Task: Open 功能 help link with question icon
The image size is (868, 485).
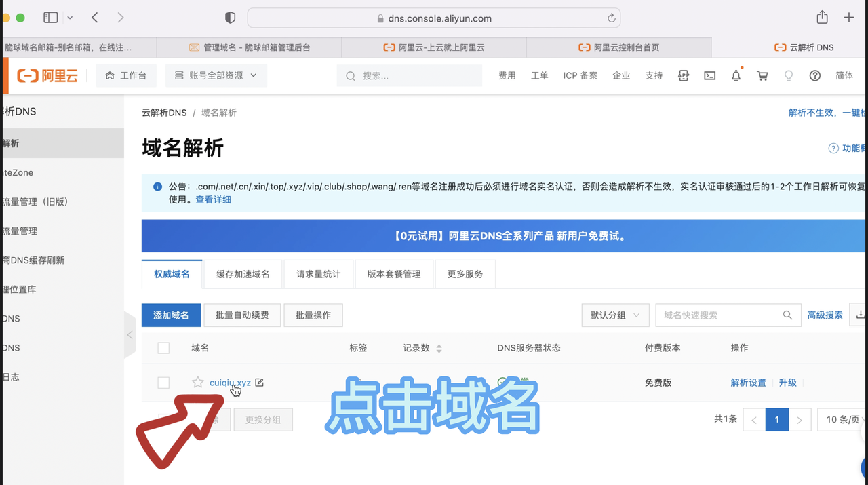Action: (x=848, y=148)
